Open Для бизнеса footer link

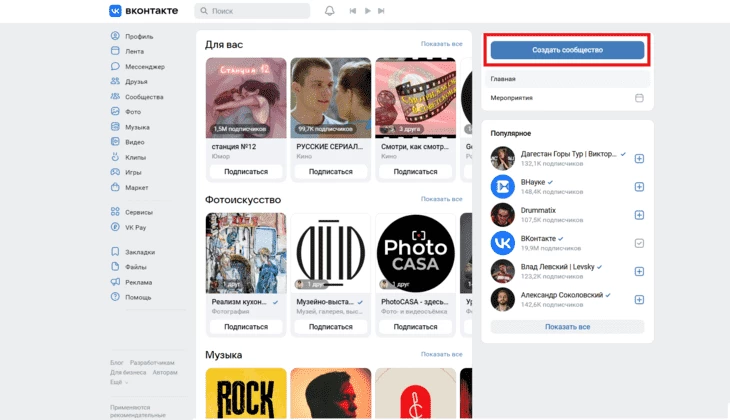(128, 372)
